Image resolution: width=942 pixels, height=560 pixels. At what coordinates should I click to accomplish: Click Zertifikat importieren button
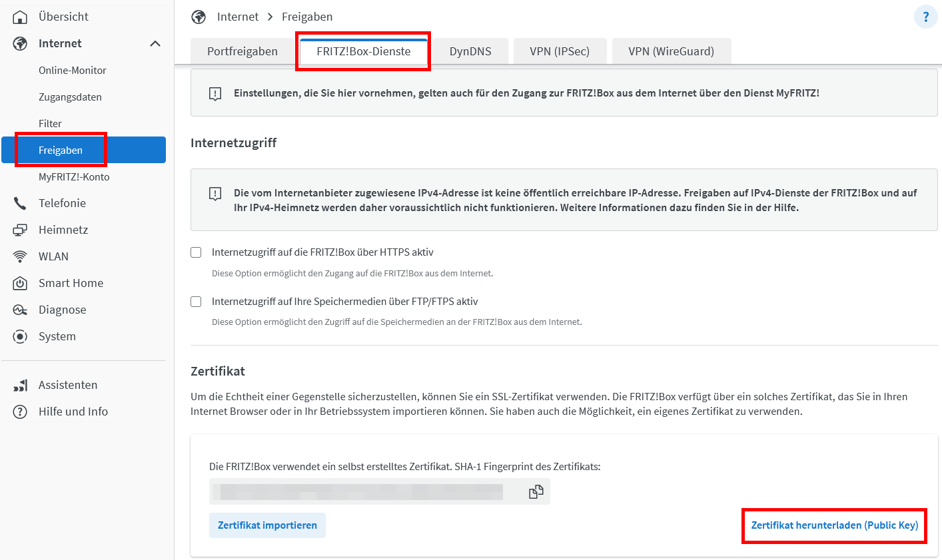[267, 525]
